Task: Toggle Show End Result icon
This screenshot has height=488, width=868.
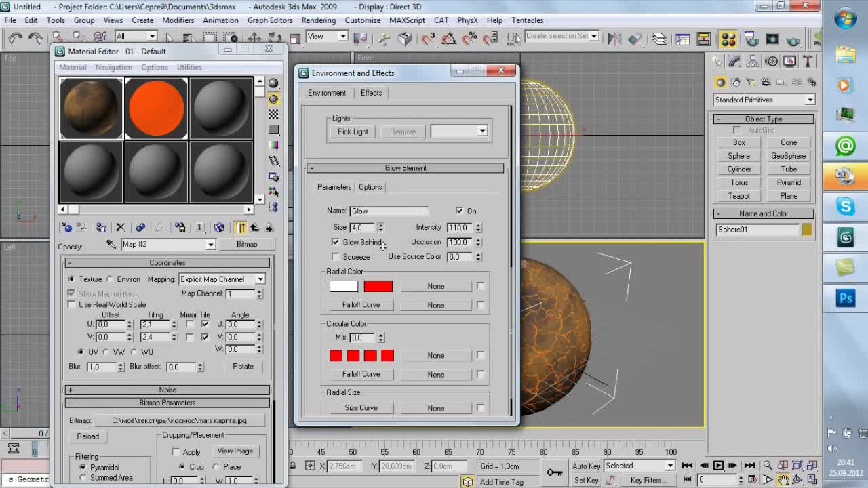Action: point(240,228)
